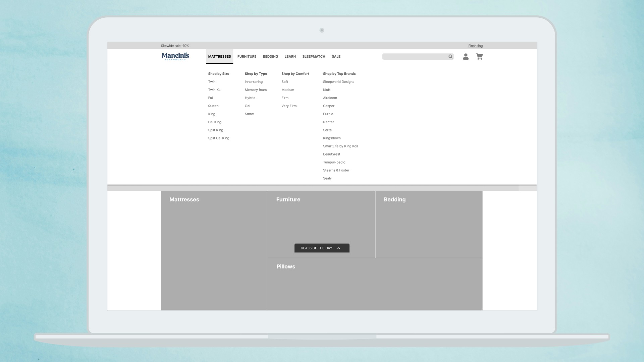Screen dimensions: 644x362
Task: Expand the Deals of the Day chevron
Action: pos(339,248)
